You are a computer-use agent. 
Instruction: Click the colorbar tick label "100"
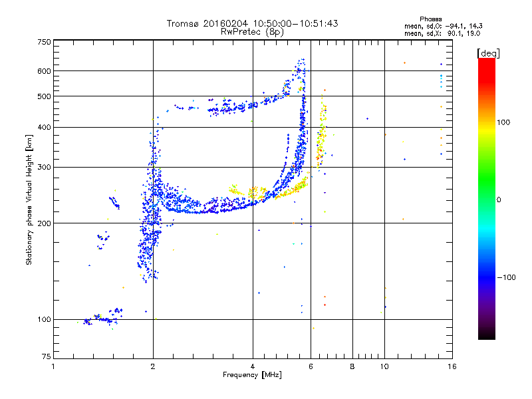tap(503, 122)
